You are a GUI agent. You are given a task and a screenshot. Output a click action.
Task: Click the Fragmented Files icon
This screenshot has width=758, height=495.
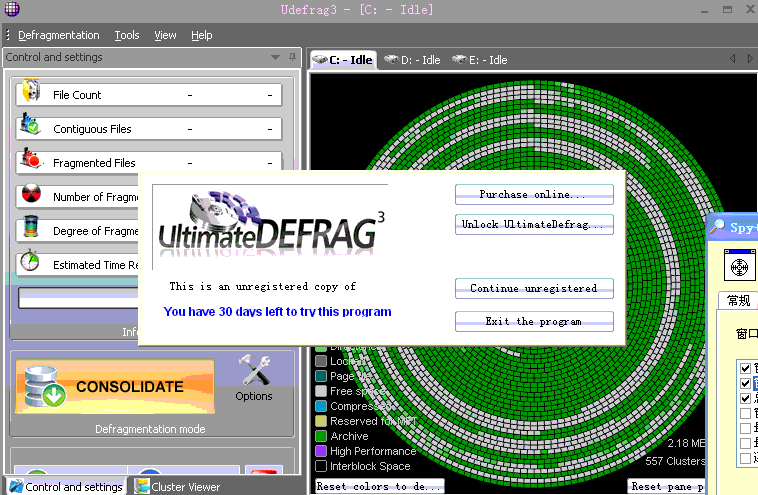pos(31,158)
